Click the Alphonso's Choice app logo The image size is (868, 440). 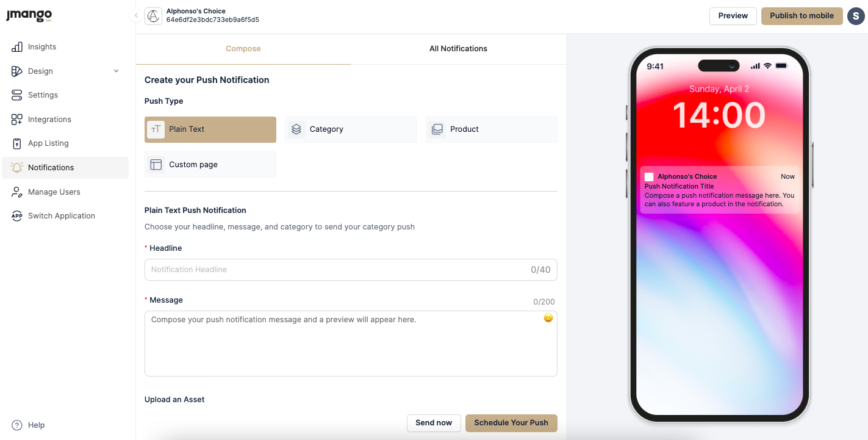tap(153, 16)
